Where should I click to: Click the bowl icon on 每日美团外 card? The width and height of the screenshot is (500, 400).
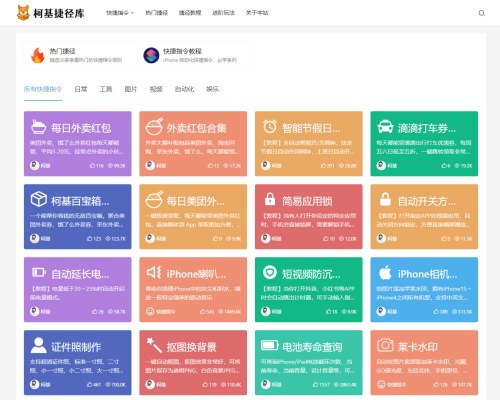[154, 199]
